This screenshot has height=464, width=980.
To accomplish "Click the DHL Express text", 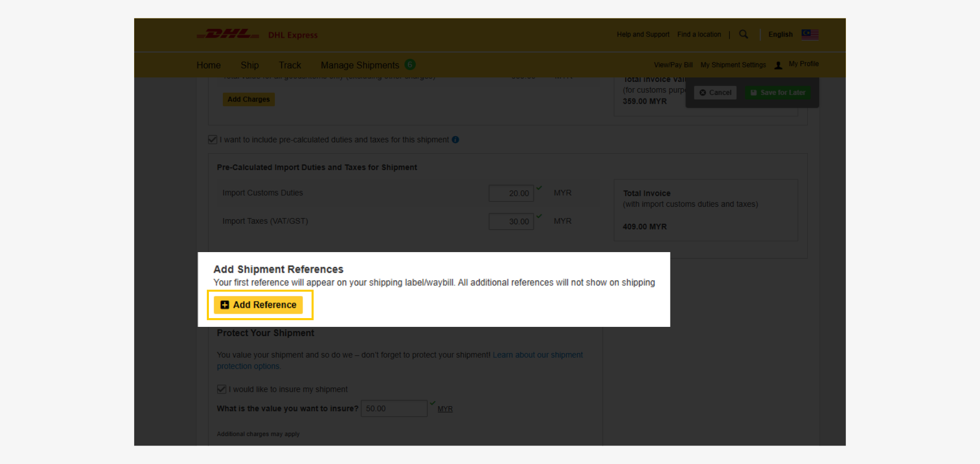I will tap(293, 35).
